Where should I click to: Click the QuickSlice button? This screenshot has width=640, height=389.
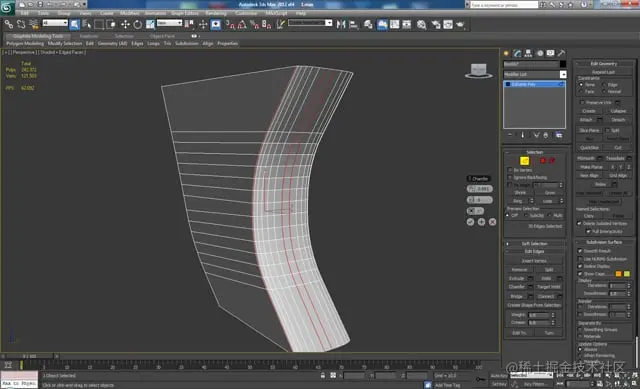tap(589, 147)
